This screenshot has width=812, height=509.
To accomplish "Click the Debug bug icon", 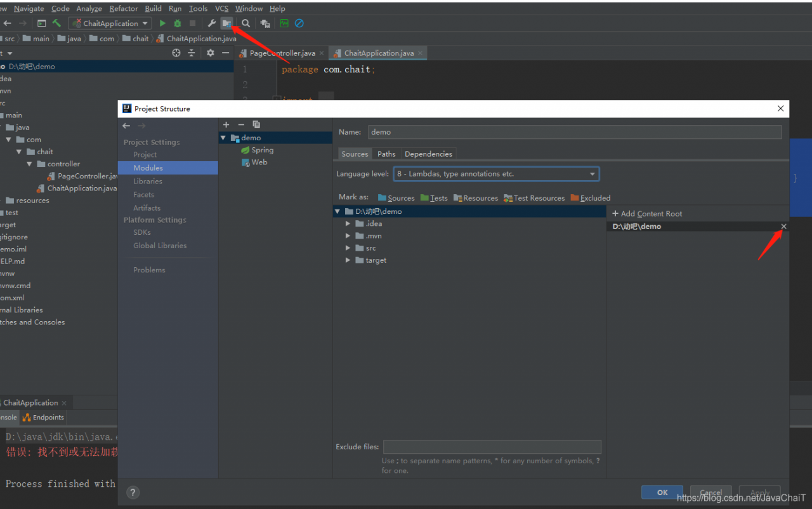I will point(178,23).
